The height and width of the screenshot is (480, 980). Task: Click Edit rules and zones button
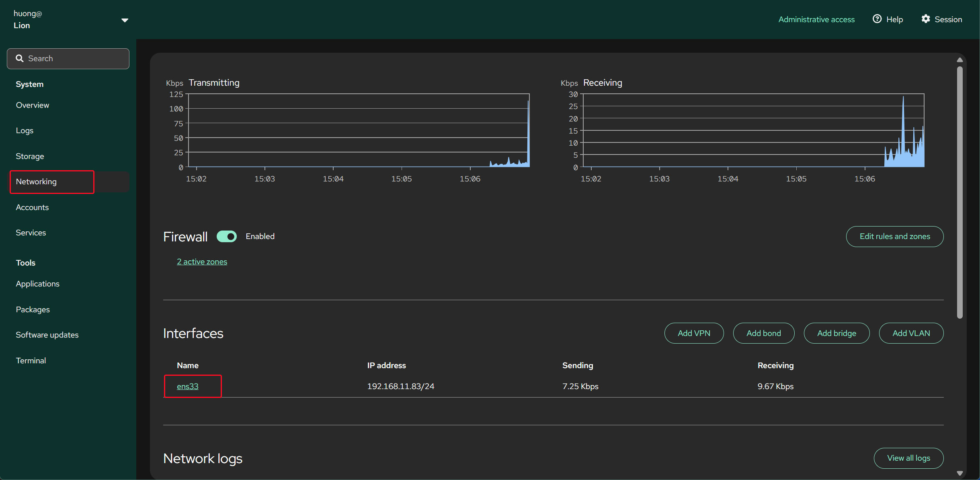tap(894, 236)
